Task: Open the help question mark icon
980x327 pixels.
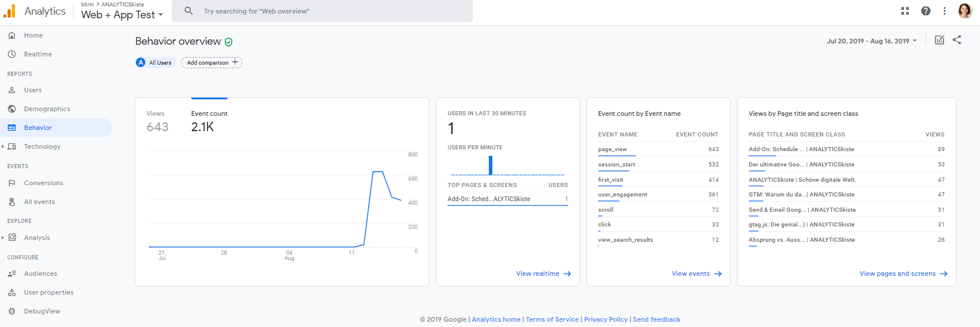Action: tap(925, 11)
